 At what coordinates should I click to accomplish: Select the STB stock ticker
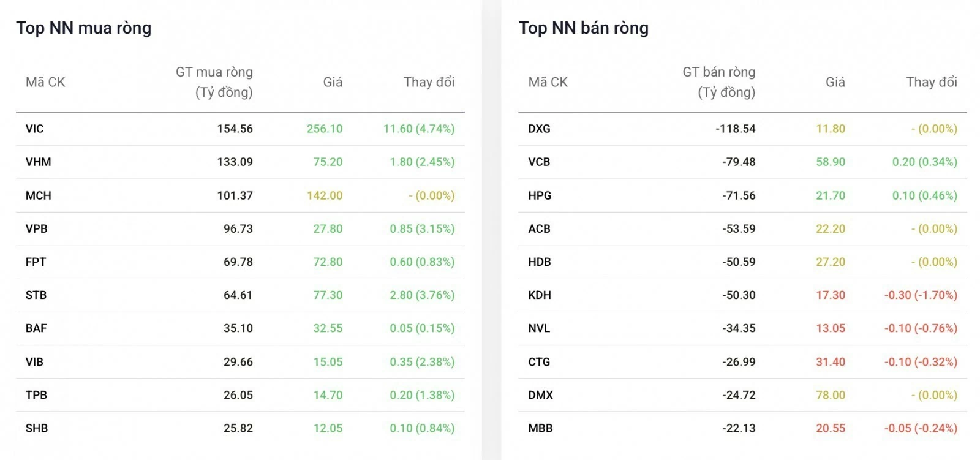coord(36,295)
